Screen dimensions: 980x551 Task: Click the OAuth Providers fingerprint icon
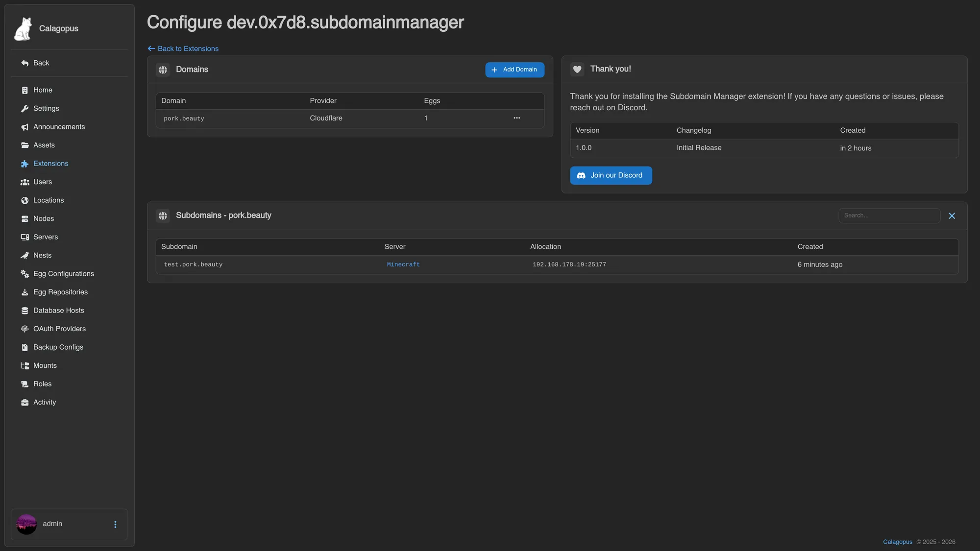click(25, 329)
